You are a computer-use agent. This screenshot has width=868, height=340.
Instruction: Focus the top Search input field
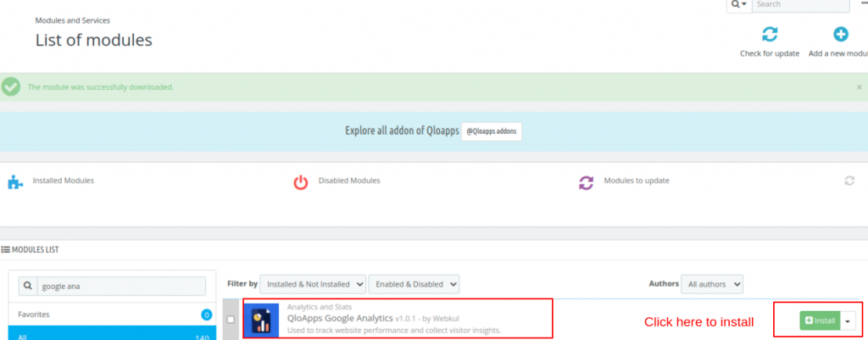click(800, 4)
